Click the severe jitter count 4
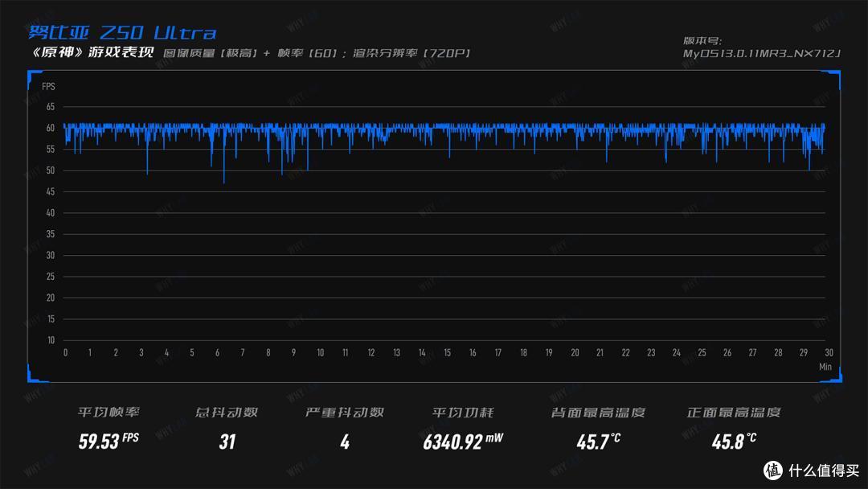Image resolution: width=868 pixels, height=489 pixels. (345, 442)
